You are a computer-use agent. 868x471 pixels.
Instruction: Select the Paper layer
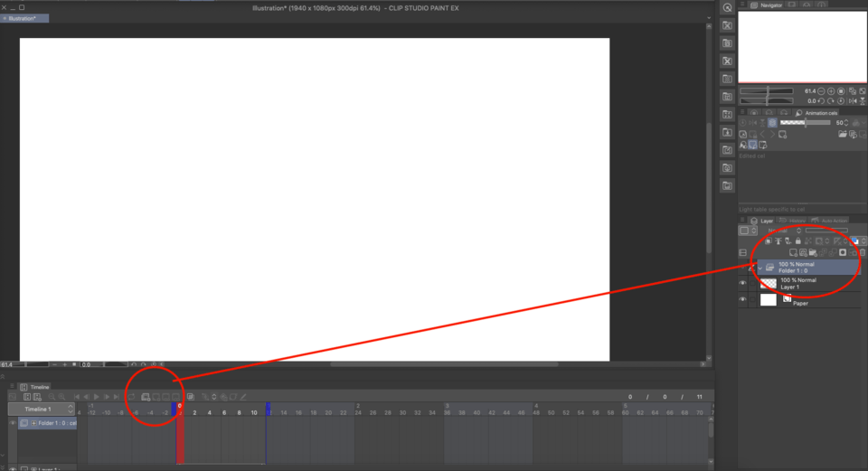808,299
